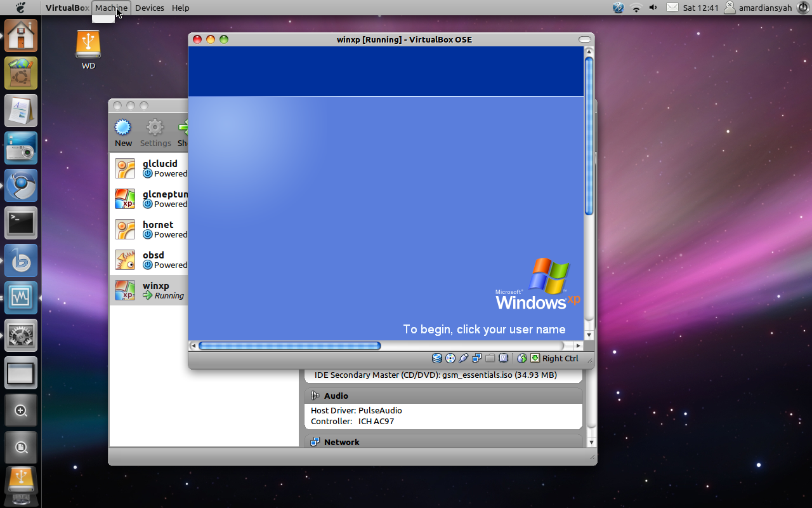Click the virtualization (V chip) indicator icon
The height and width of the screenshot is (508, 812).
pyautogui.click(x=503, y=358)
